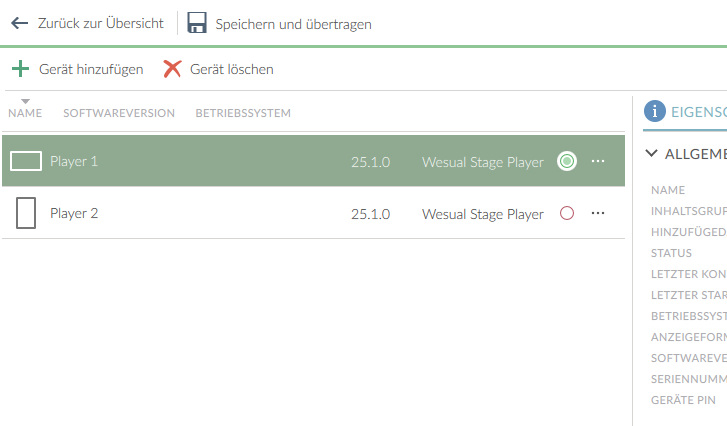727x426 pixels.
Task: Open three-dots menu for Player 1
Action: 598,161
